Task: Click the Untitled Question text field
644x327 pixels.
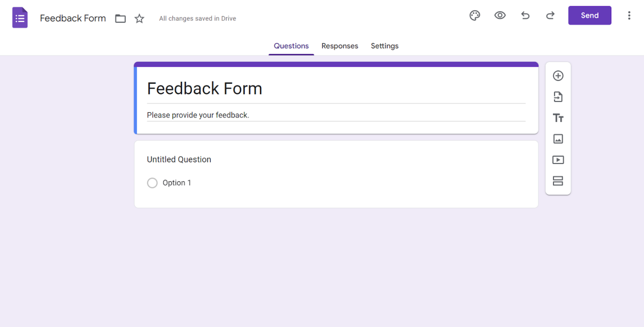Action: click(x=179, y=159)
